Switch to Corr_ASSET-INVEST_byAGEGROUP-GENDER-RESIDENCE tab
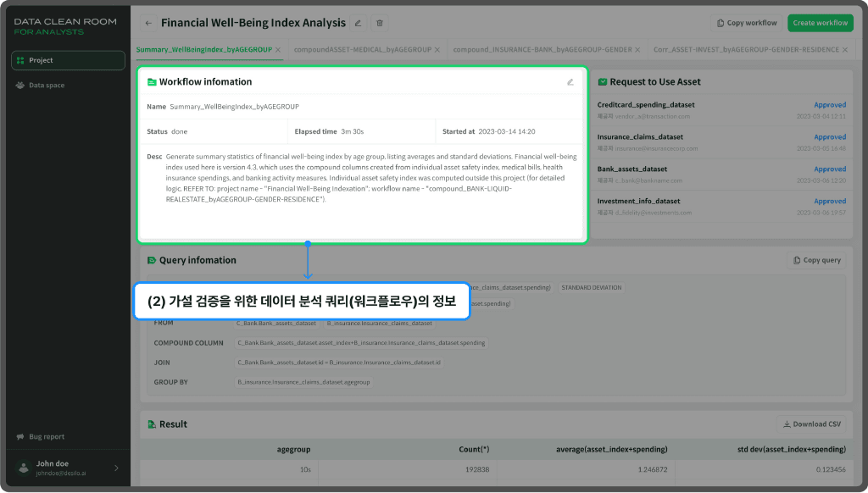This screenshot has height=493, width=868. (x=746, y=50)
